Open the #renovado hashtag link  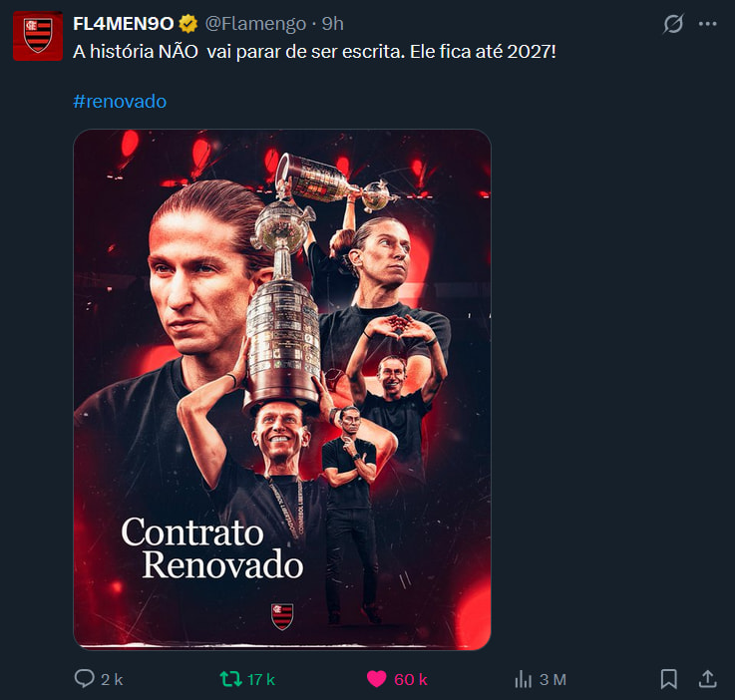(120, 102)
